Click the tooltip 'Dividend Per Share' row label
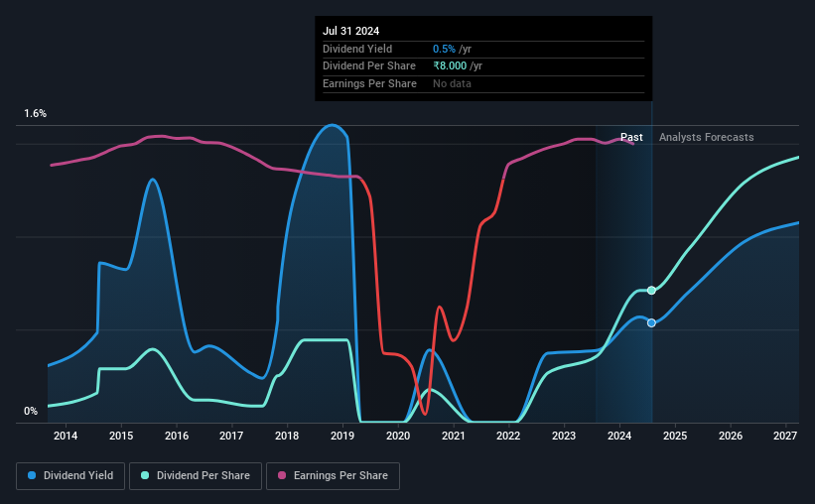Image resolution: width=815 pixels, height=504 pixels. pyautogui.click(x=369, y=66)
